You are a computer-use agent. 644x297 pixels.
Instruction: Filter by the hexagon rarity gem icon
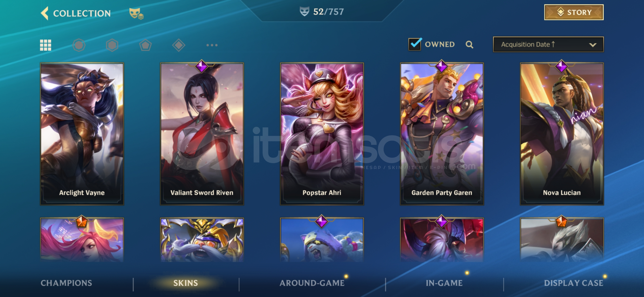click(112, 45)
